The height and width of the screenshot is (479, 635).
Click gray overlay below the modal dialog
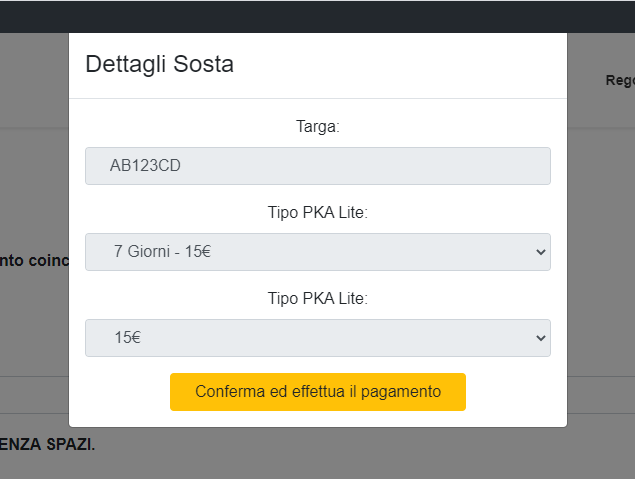[x=318, y=453]
